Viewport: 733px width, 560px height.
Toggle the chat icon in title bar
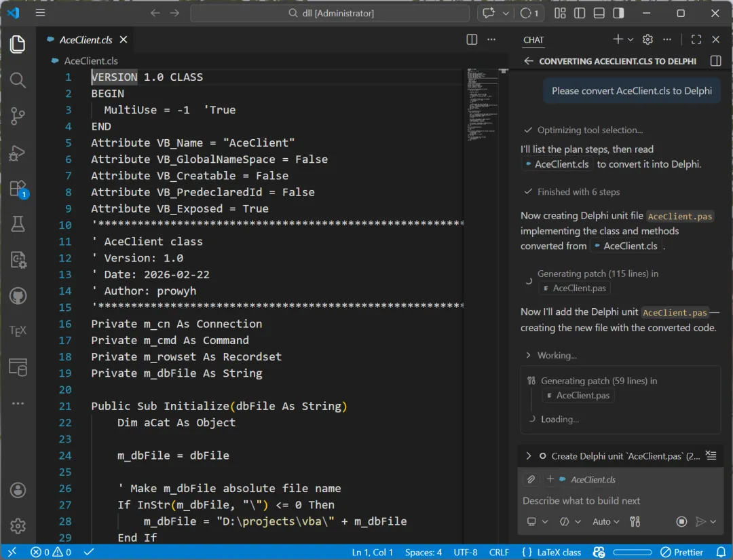tap(489, 13)
